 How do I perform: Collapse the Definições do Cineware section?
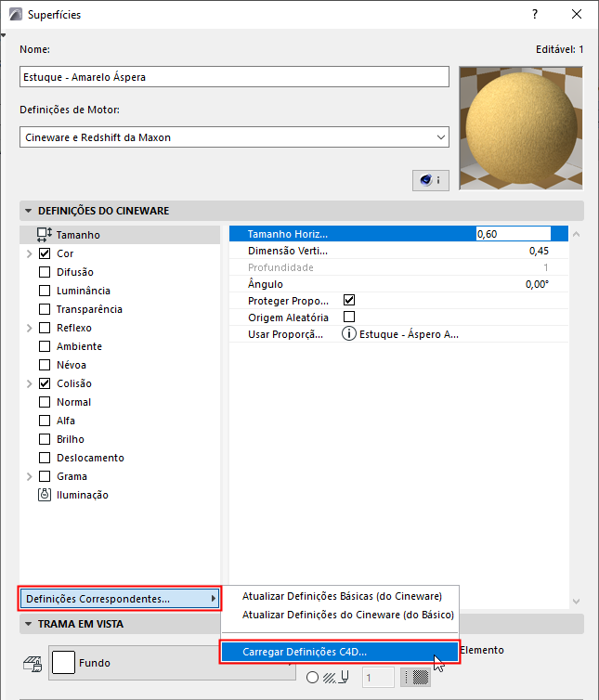(29, 211)
